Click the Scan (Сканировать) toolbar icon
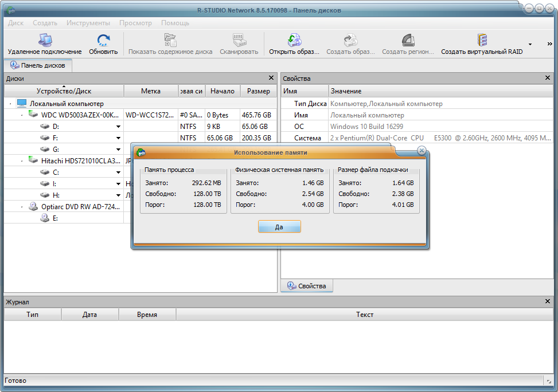The width and height of the screenshot is (558, 392). (x=239, y=40)
